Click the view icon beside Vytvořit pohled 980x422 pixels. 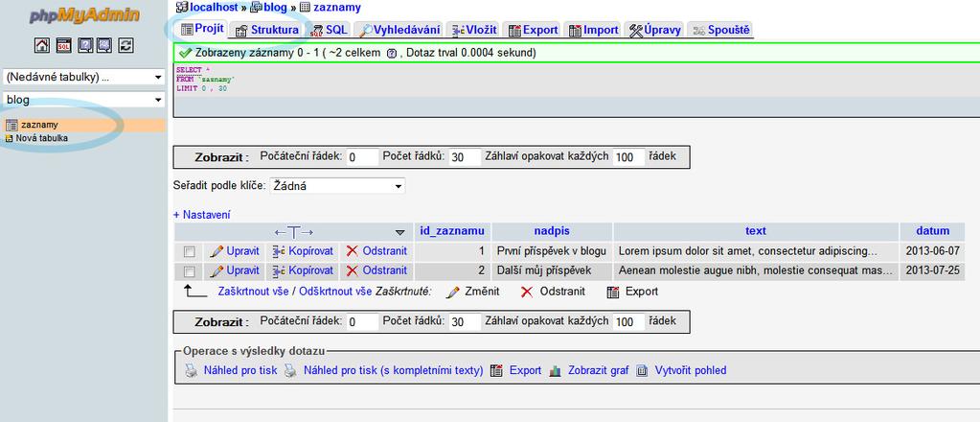tap(642, 370)
